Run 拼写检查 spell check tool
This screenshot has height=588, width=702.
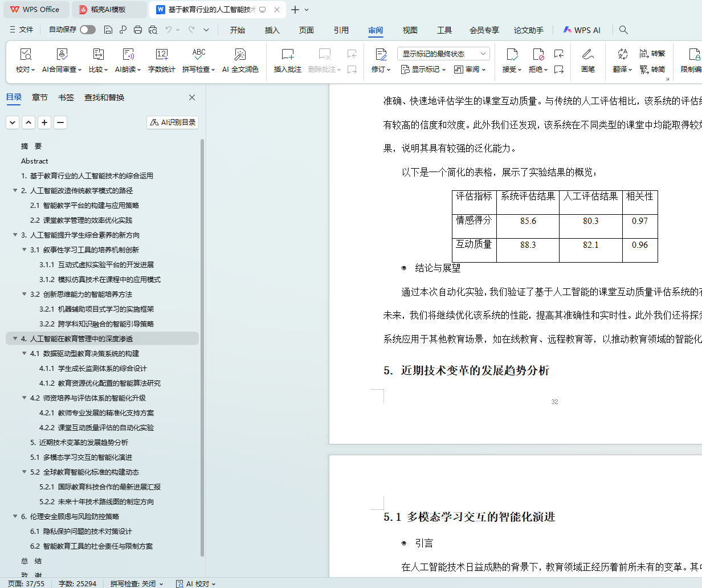(198, 55)
